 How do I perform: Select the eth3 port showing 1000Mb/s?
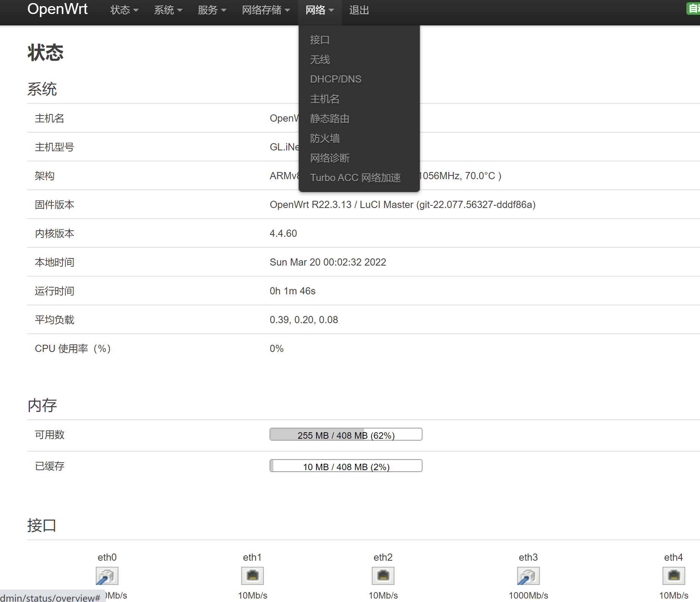(528, 575)
